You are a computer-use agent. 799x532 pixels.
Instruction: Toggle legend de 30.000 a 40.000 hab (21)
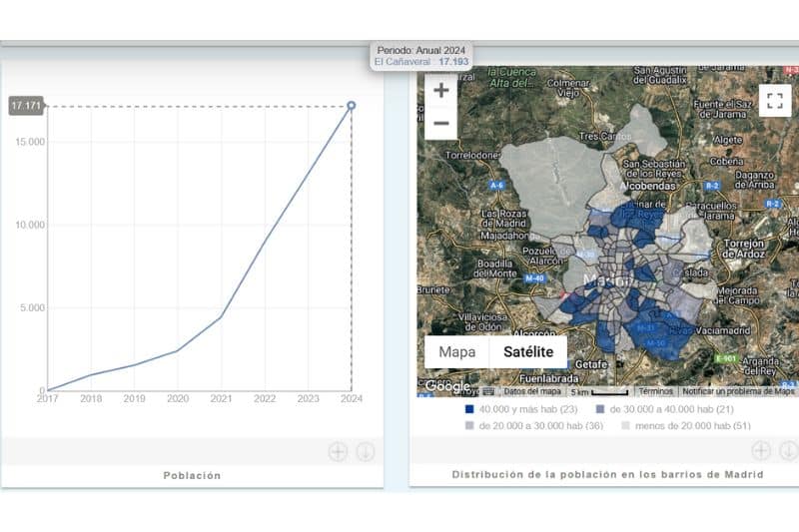pos(665,409)
